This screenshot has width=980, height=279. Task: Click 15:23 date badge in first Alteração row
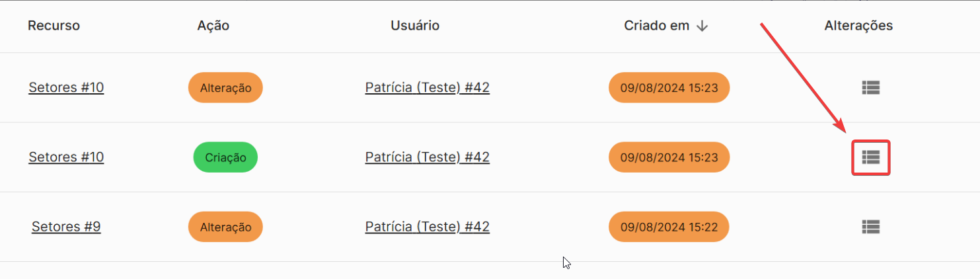click(x=669, y=87)
